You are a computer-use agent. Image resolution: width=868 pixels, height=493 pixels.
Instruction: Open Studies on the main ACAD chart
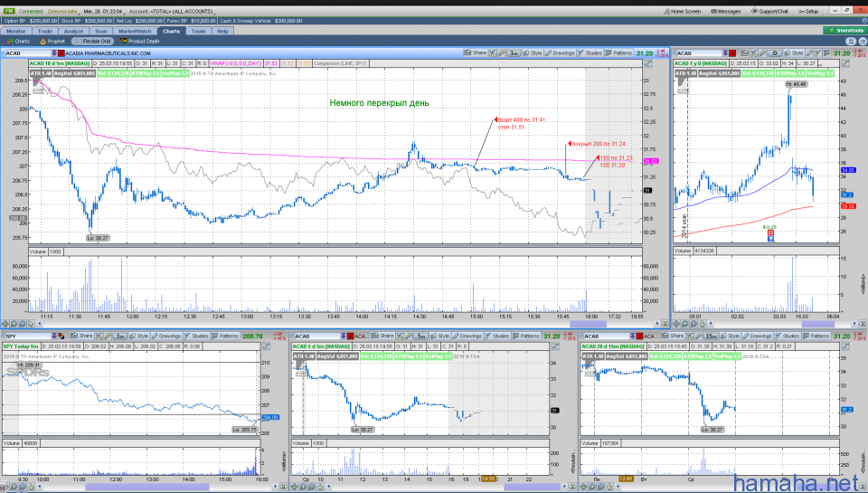590,52
